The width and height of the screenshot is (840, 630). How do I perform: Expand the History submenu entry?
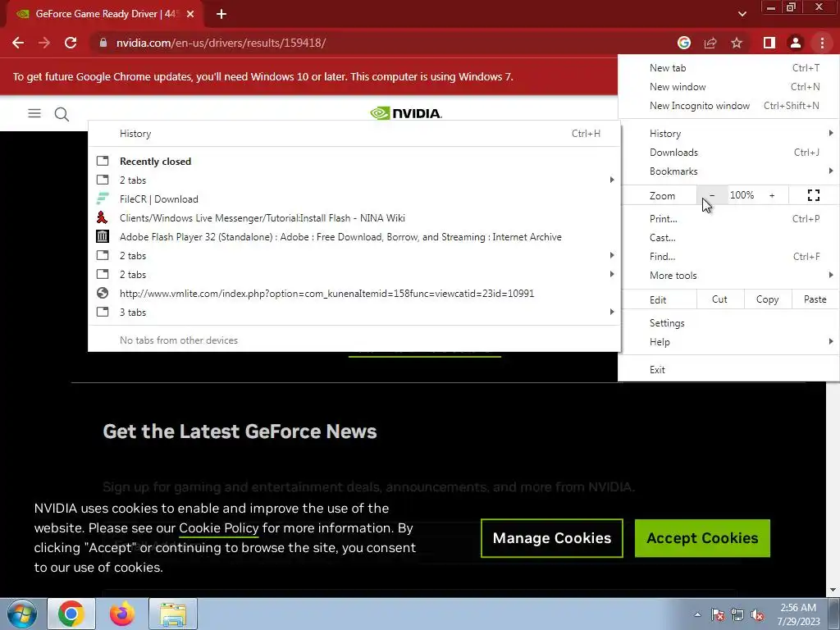point(728,134)
